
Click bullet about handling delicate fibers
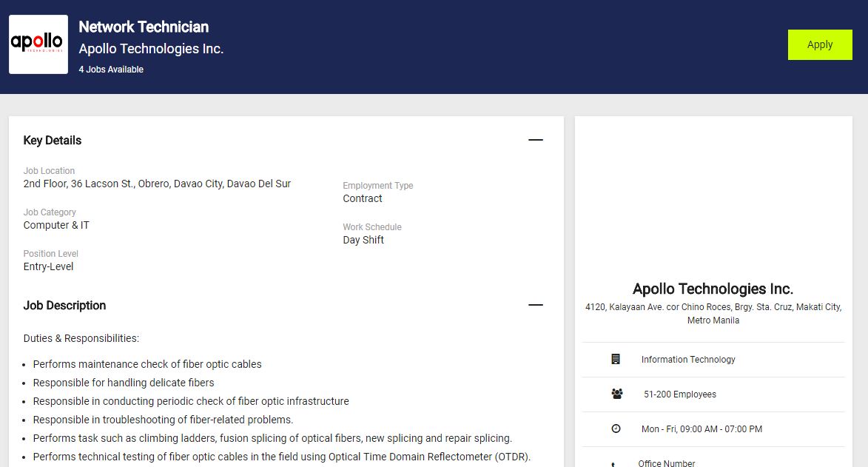(124, 383)
